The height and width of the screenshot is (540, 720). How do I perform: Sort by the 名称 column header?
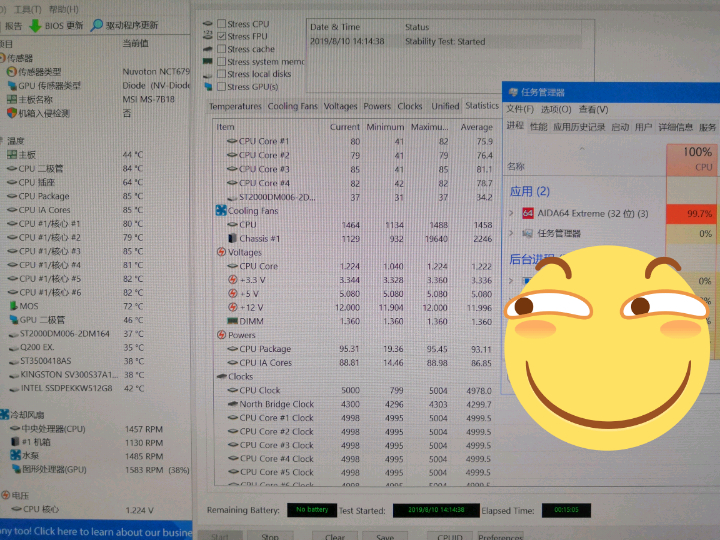pos(516,166)
